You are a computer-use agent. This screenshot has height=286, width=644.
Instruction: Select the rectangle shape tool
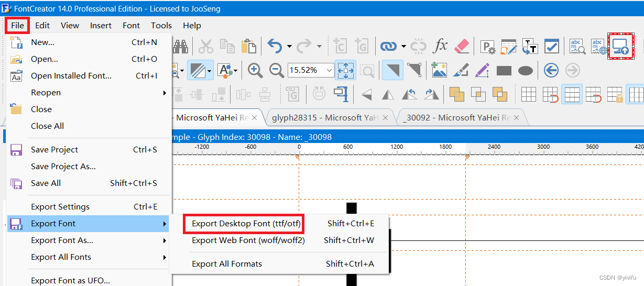coord(504,70)
